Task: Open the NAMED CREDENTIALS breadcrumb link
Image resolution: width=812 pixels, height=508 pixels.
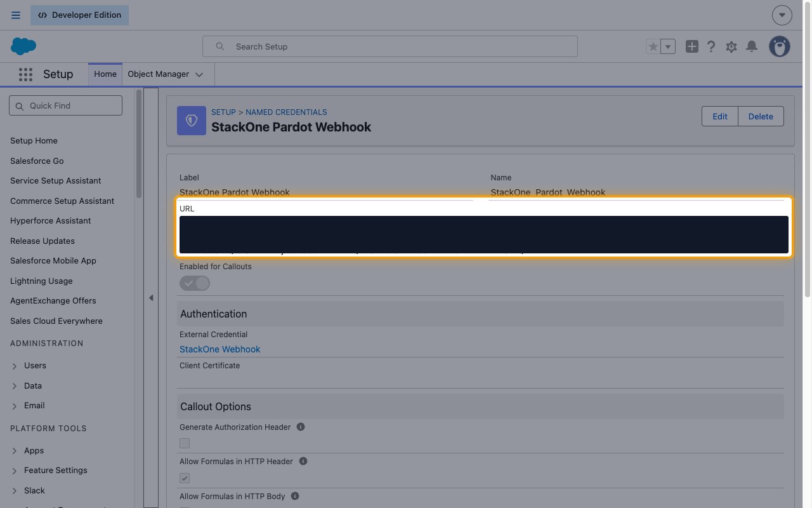Action: coord(286,112)
